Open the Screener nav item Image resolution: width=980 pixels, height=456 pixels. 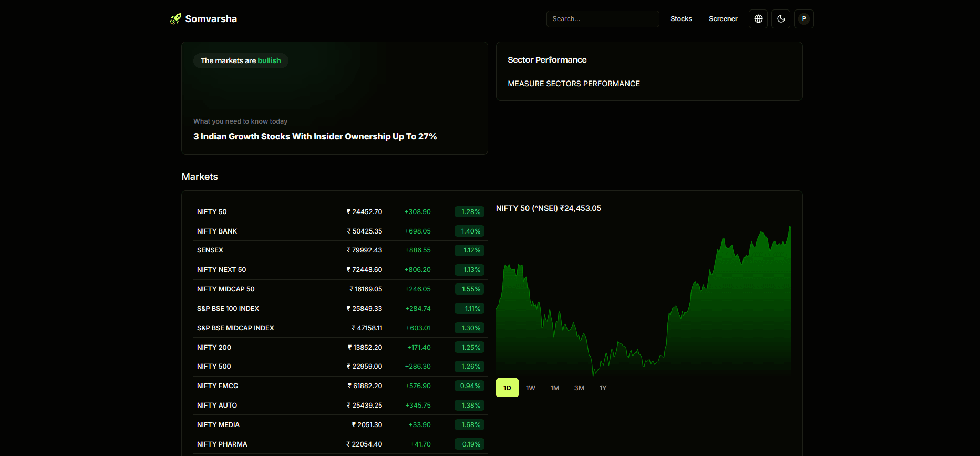[x=723, y=19]
